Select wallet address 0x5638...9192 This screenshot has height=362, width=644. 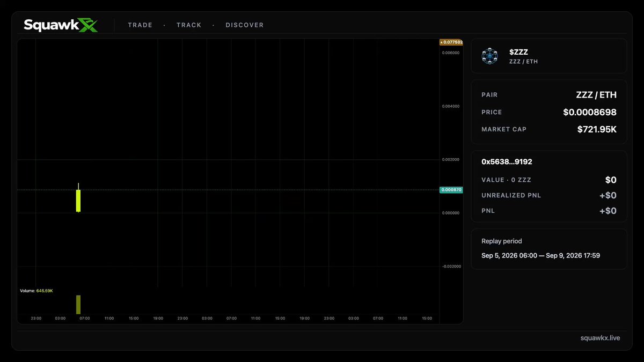click(x=507, y=161)
